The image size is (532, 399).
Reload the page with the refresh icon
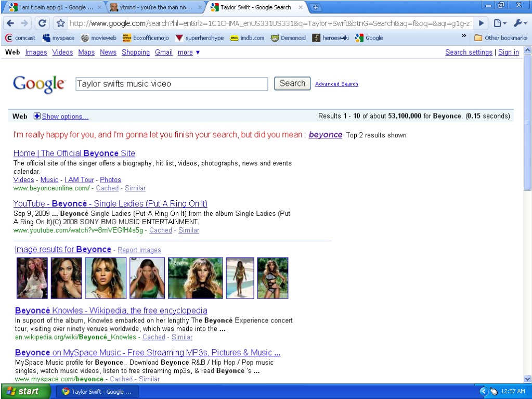tap(42, 23)
